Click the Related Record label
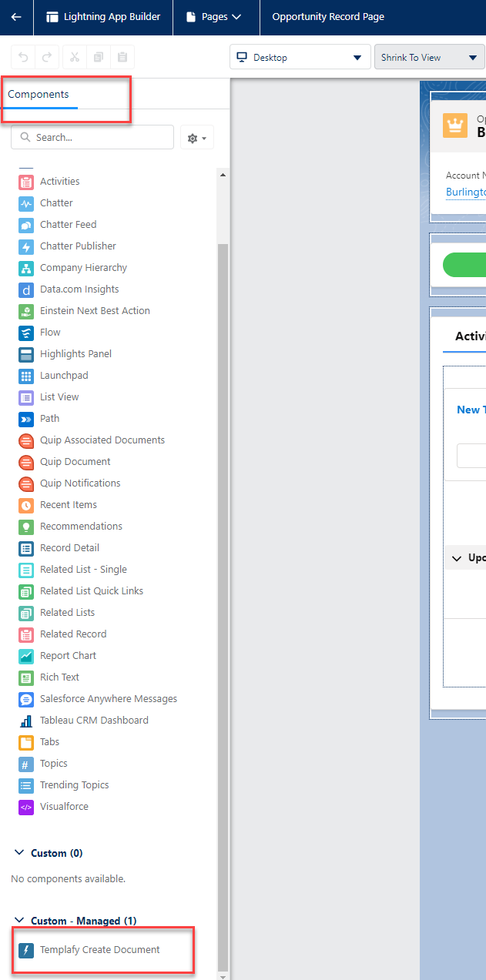The height and width of the screenshot is (980, 486). [73, 634]
